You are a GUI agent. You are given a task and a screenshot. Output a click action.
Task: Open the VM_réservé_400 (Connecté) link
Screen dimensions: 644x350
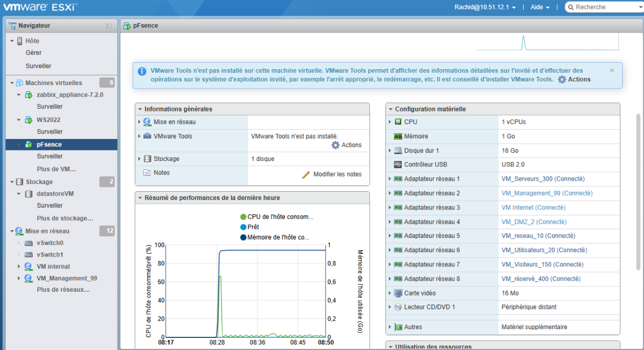(x=541, y=279)
